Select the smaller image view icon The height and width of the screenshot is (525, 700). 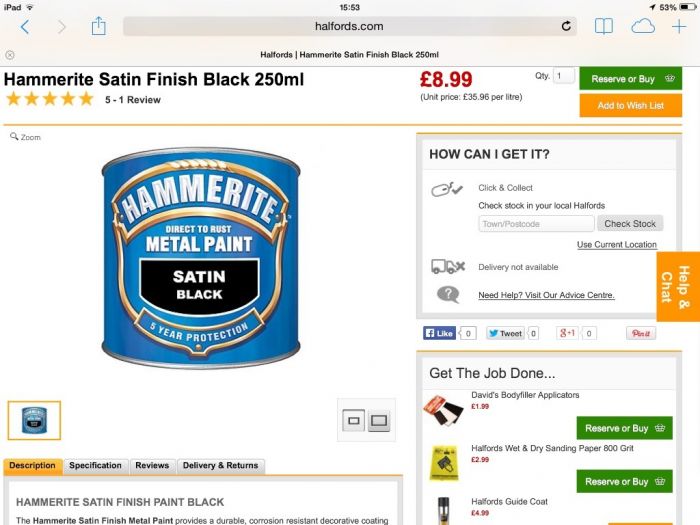(x=354, y=420)
